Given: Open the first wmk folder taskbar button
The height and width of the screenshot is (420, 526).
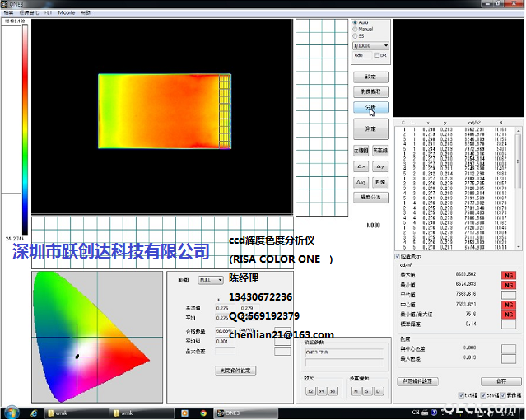Looking at the screenshot, I should pyautogui.click(x=77, y=413).
